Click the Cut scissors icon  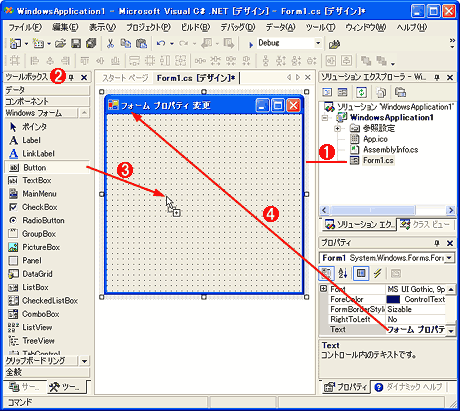click(x=110, y=43)
